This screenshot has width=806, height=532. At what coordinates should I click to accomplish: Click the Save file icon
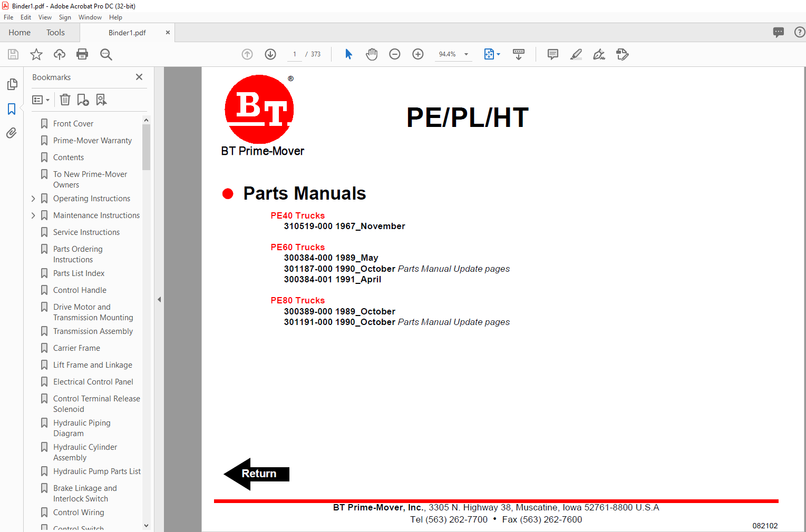[x=13, y=54]
